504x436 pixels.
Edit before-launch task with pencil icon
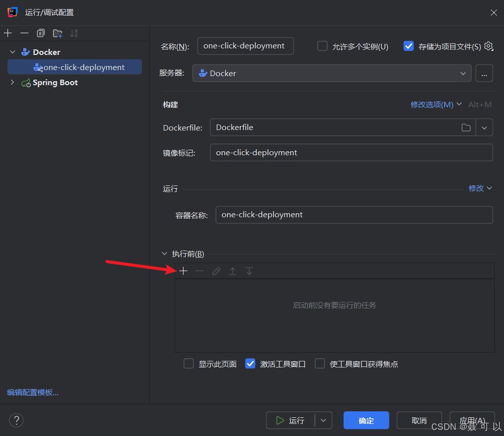pyautogui.click(x=216, y=271)
